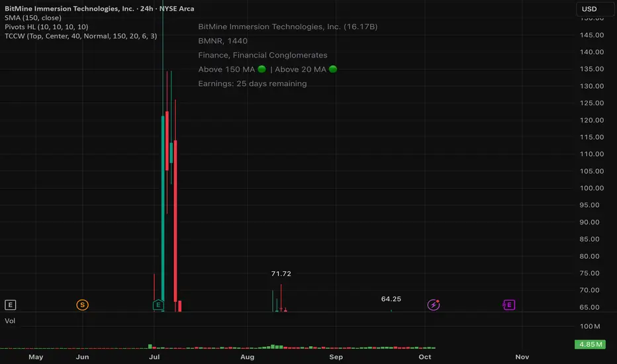The height and width of the screenshot is (364, 617).
Task: Click the 100.00 price on the scale
Action: pos(592,188)
